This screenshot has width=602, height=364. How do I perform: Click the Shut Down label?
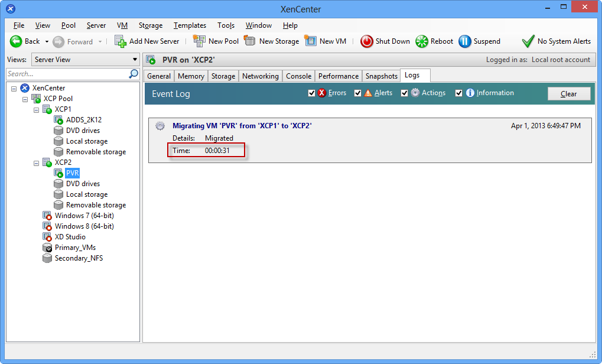click(x=392, y=41)
